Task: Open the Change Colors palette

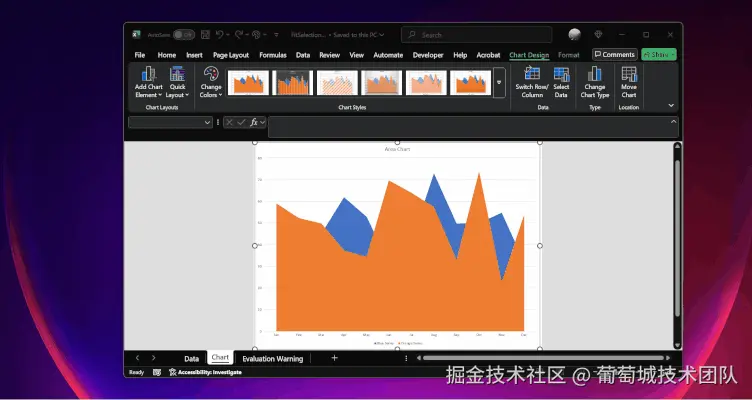Action: pos(211,82)
